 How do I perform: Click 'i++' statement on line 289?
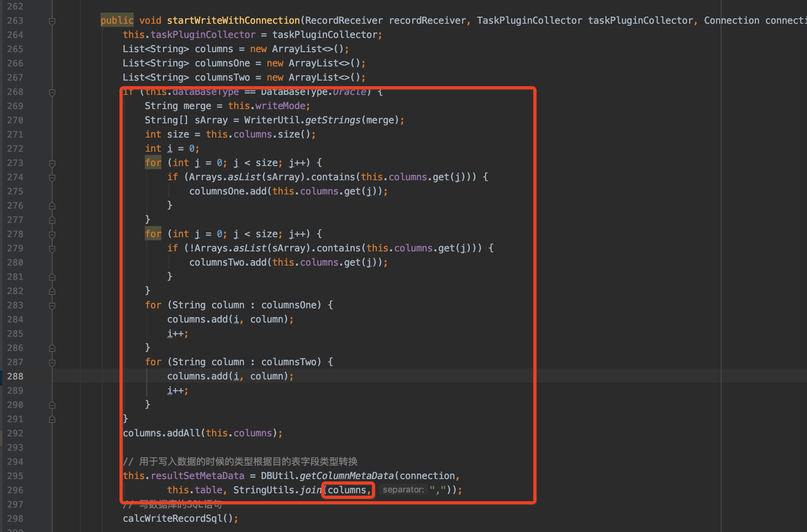[175, 391]
